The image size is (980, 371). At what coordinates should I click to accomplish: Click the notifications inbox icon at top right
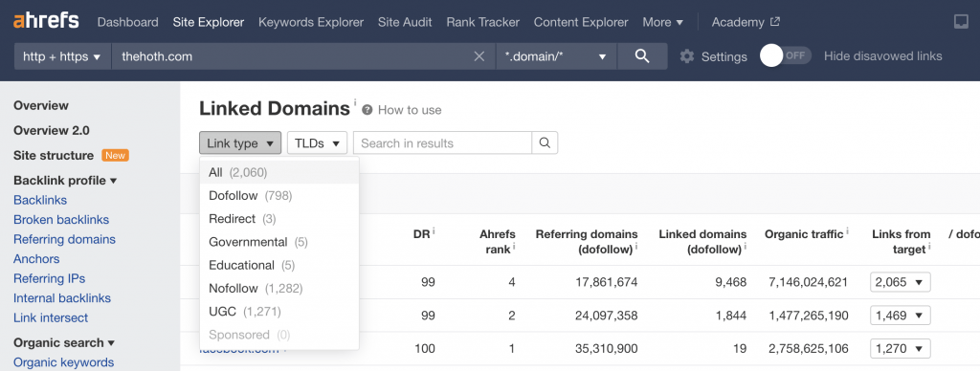tap(961, 22)
